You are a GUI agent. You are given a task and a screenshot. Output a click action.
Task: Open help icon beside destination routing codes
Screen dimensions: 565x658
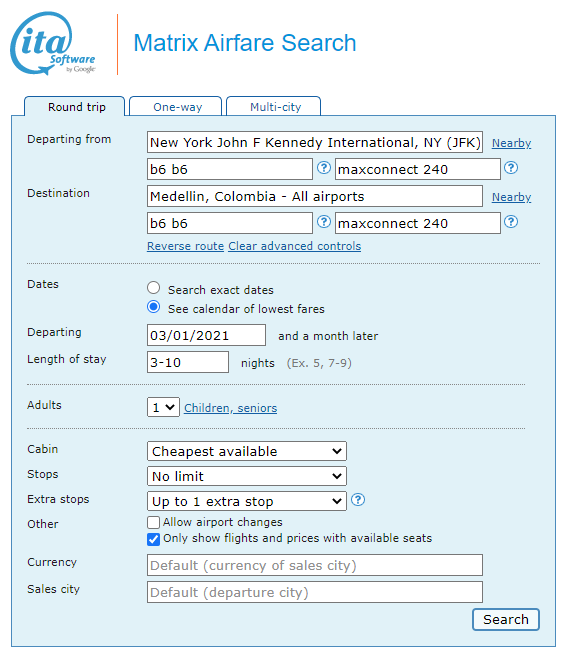pos(323,222)
